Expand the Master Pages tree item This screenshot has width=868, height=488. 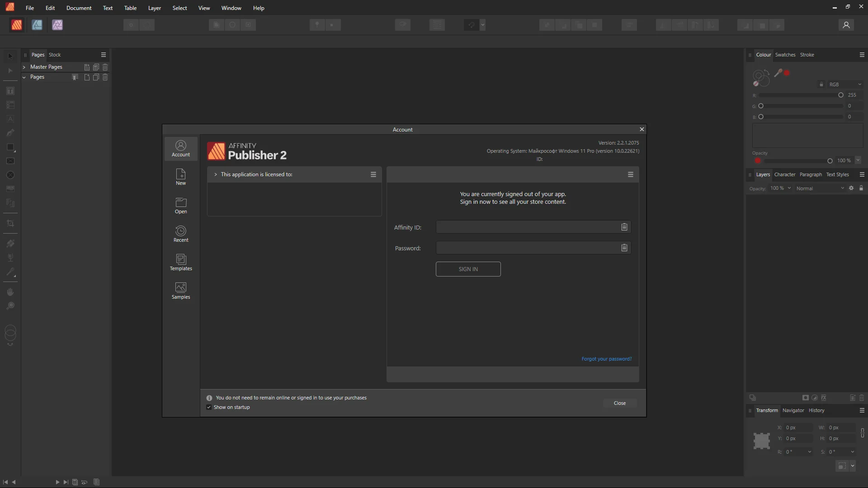[x=24, y=67]
